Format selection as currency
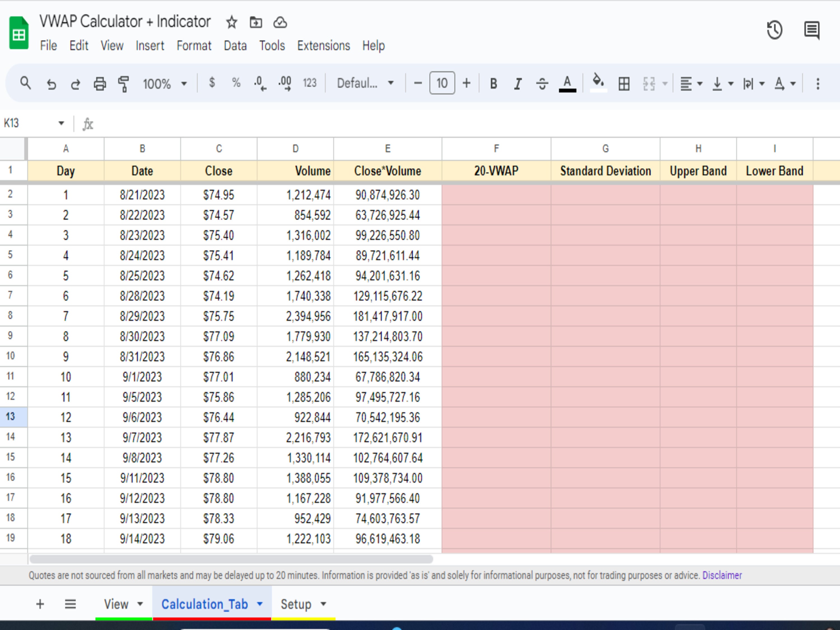Screen dimensions: 840x630 [x=212, y=83]
